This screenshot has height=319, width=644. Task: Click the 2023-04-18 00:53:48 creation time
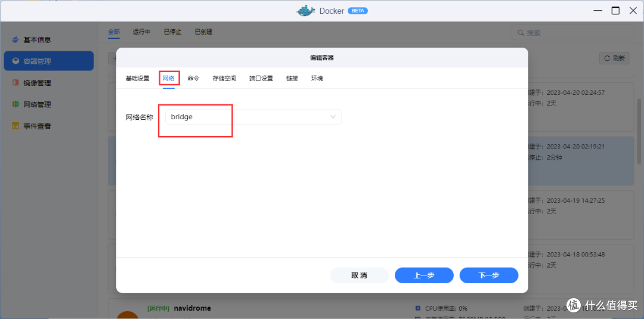[576, 255]
